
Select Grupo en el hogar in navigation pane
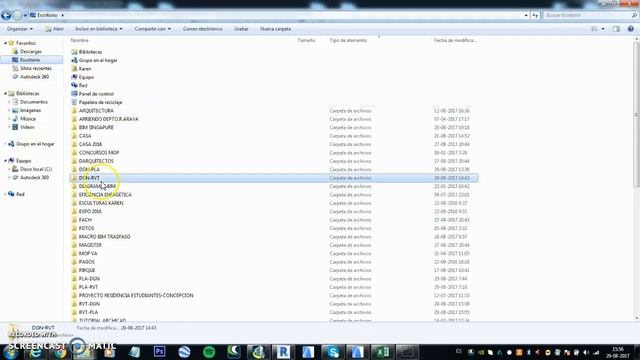click(35, 144)
